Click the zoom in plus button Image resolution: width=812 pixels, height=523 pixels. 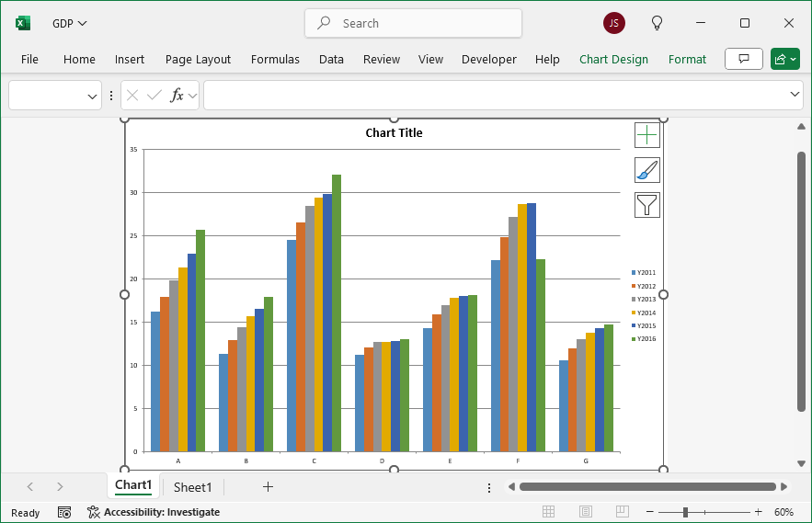point(758,512)
